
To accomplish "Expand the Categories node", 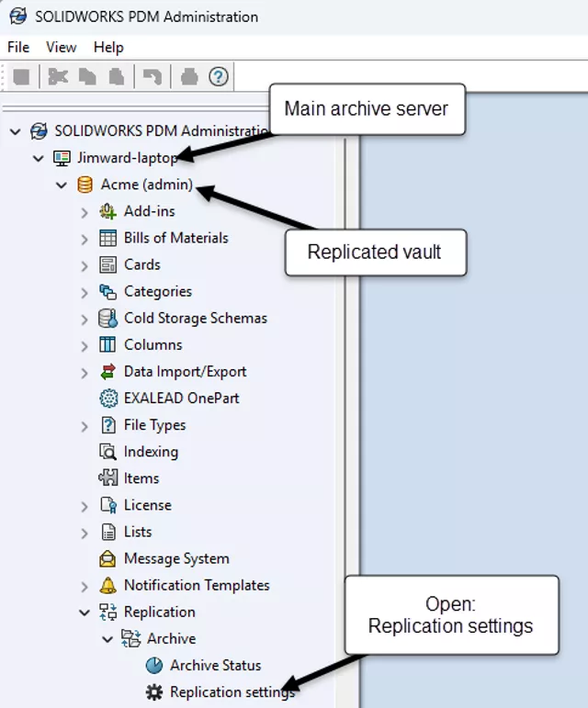I will click(x=85, y=293).
